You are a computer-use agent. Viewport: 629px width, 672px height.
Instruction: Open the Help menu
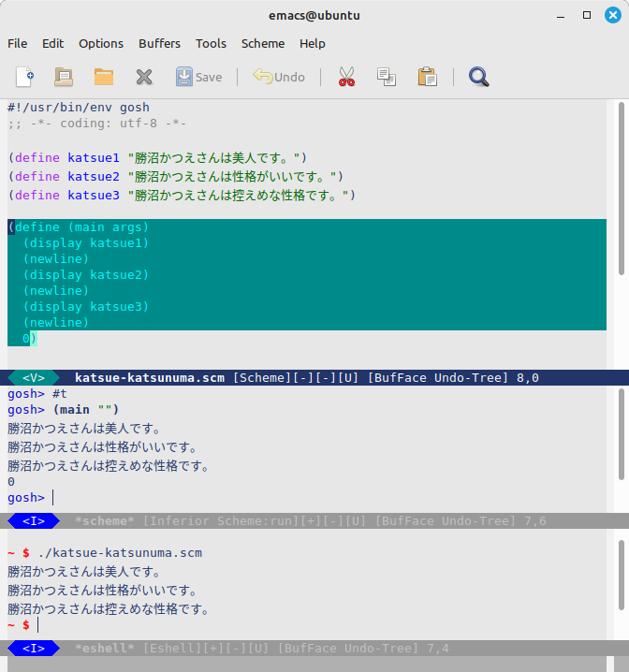point(312,44)
